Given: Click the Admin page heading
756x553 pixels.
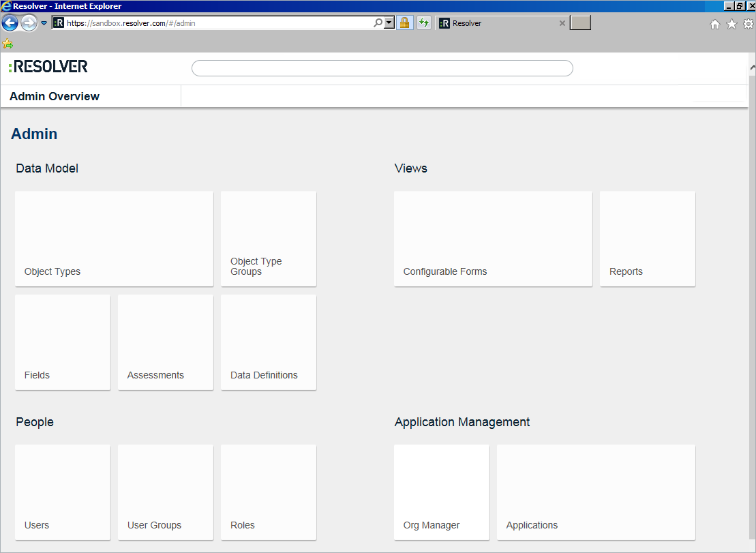Looking at the screenshot, I should click(34, 134).
